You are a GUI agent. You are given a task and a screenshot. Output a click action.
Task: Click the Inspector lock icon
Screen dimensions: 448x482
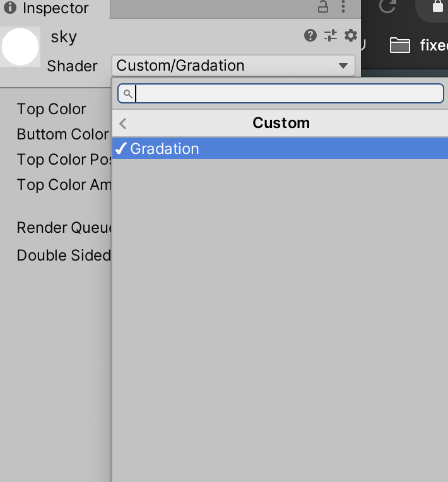click(x=323, y=7)
